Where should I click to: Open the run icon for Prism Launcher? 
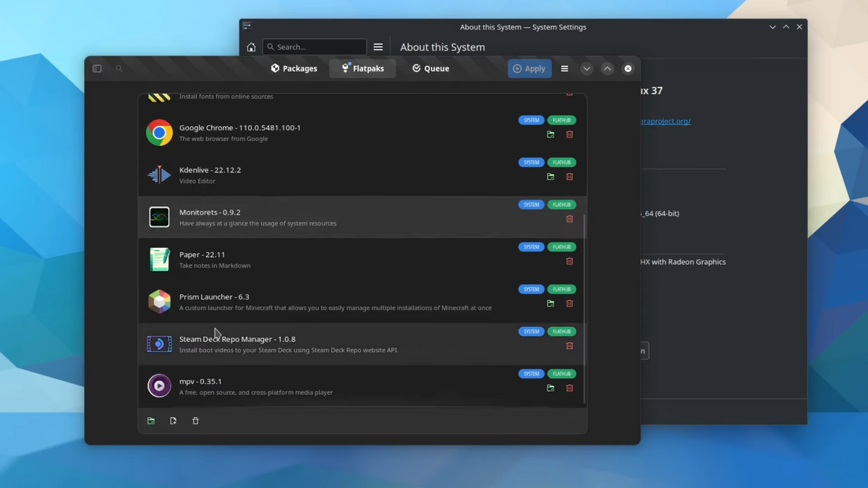[550, 304]
